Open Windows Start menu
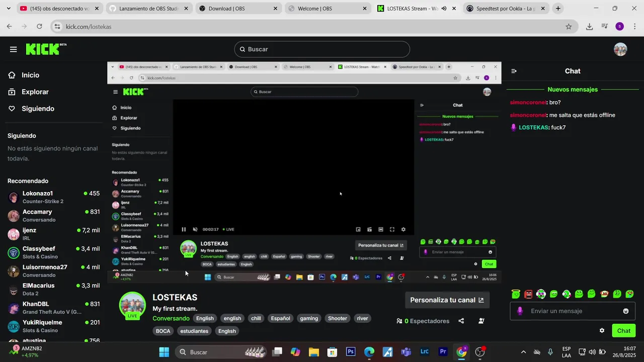644x362 pixels. pyautogui.click(x=164, y=352)
